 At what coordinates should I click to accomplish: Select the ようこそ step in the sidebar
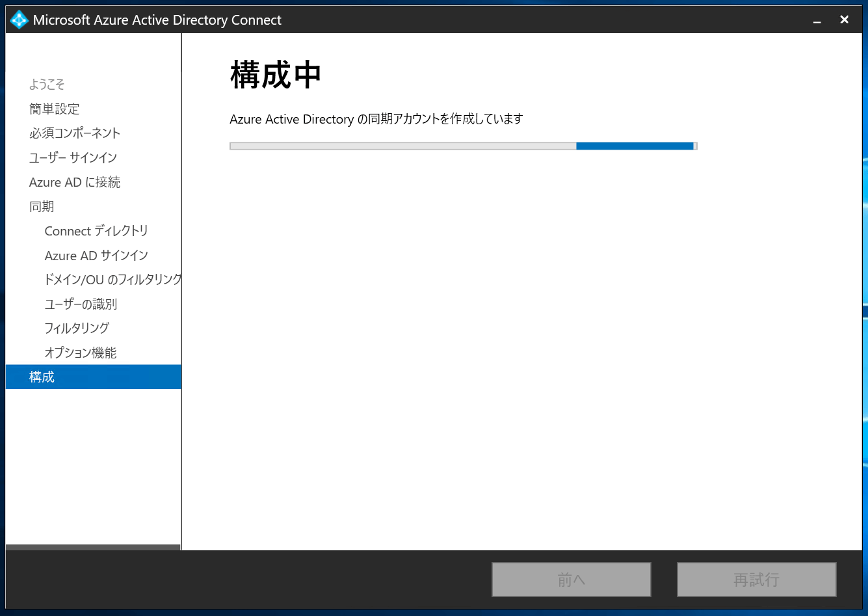coord(47,85)
